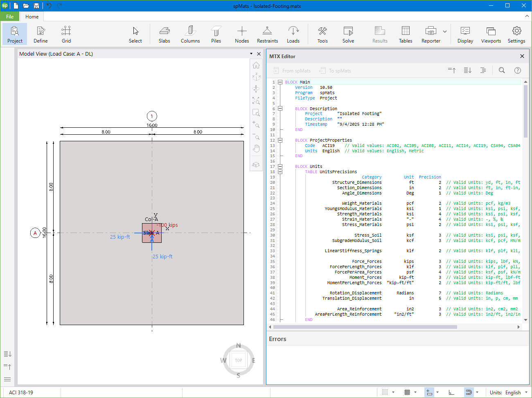Click the Home view icon in Model View
This screenshot has height=398, width=532.
256,65
